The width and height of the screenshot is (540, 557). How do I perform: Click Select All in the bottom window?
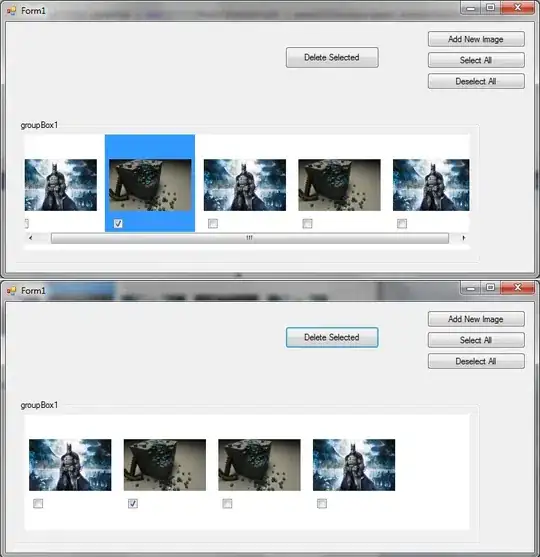pos(476,340)
